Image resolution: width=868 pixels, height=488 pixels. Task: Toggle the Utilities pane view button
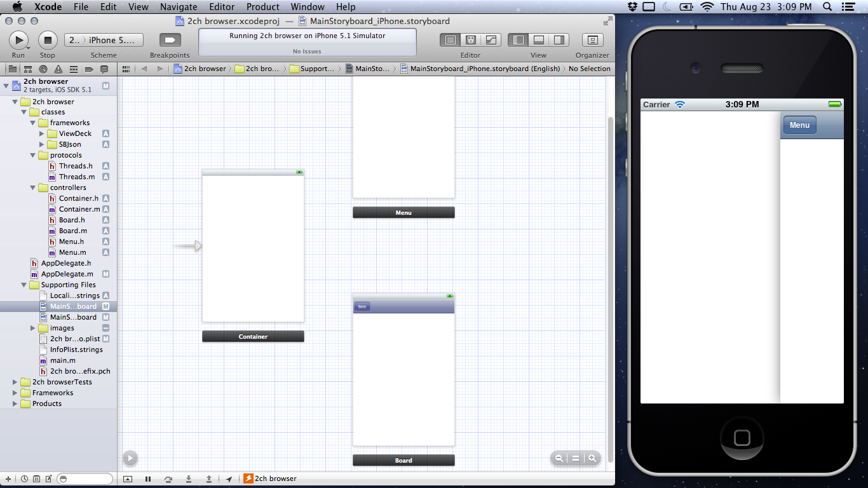(559, 40)
